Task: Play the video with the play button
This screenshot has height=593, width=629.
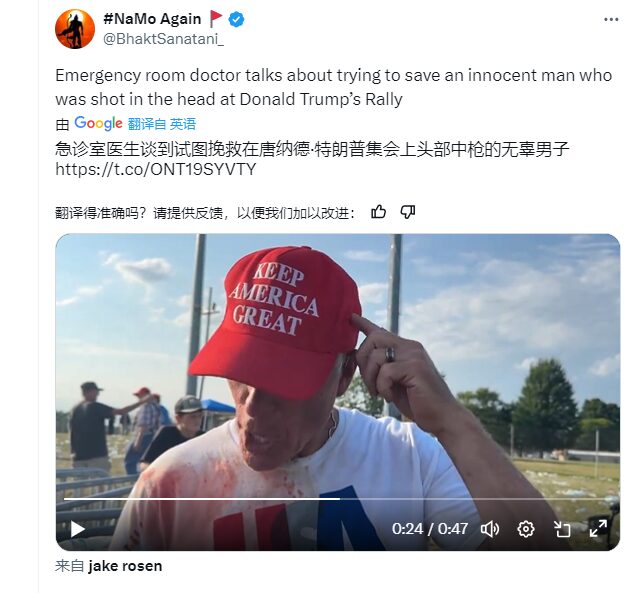Action: (x=77, y=529)
